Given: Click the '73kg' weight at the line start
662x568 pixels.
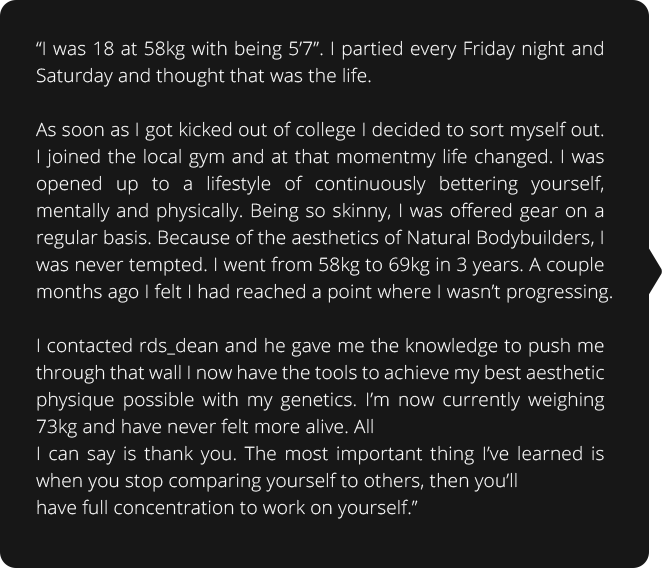Looking at the screenshot, I should click(x=57, y=427).
